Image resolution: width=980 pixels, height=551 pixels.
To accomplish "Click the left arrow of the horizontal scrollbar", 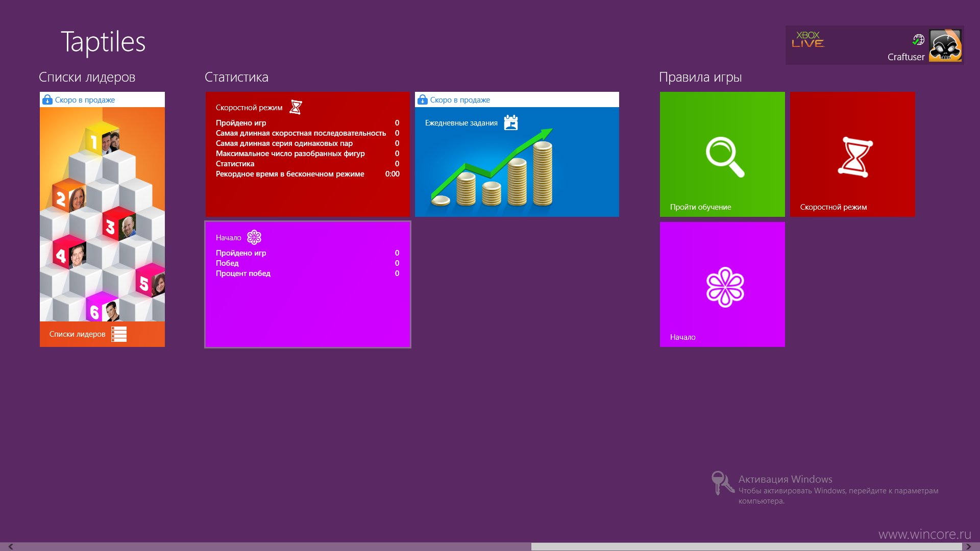I will click(10, 546).
